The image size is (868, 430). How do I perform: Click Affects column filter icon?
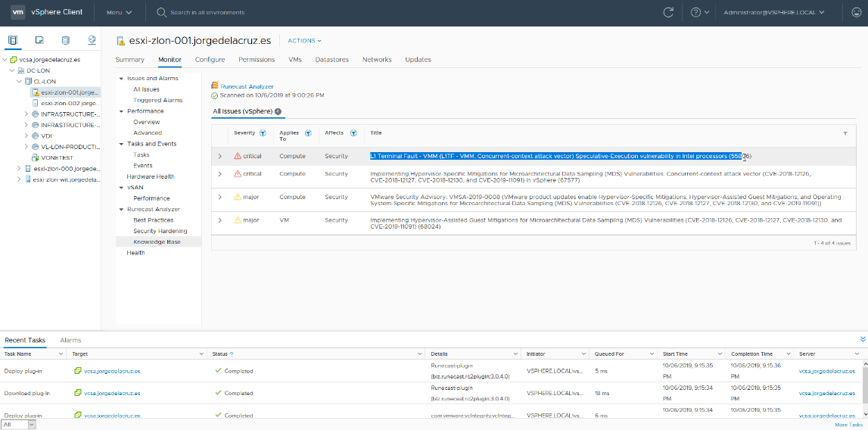pos(352,133)
